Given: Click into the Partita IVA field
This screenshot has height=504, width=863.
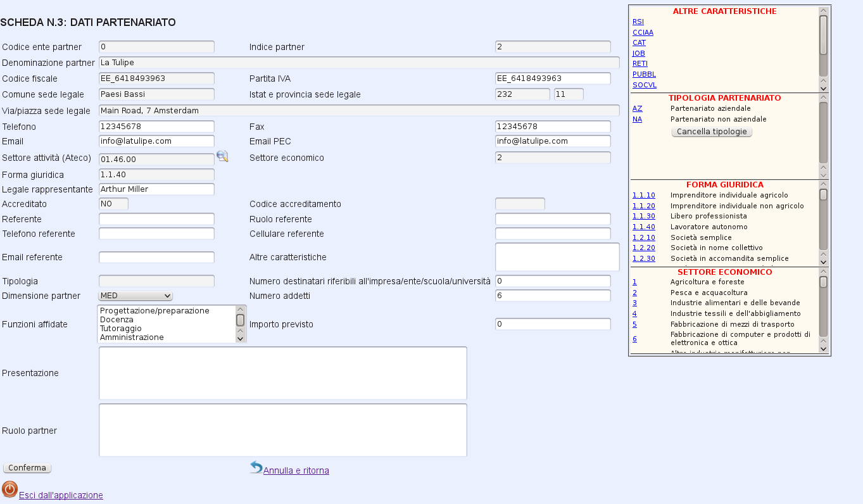Looking at the screenshot, I should pyautogui.click(x=553, y=79).
